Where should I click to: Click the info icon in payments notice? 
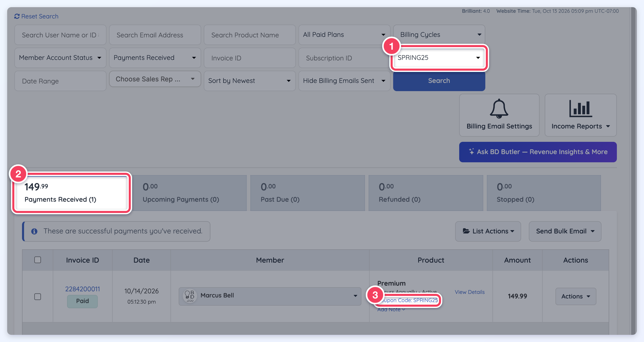click(34, 231)
